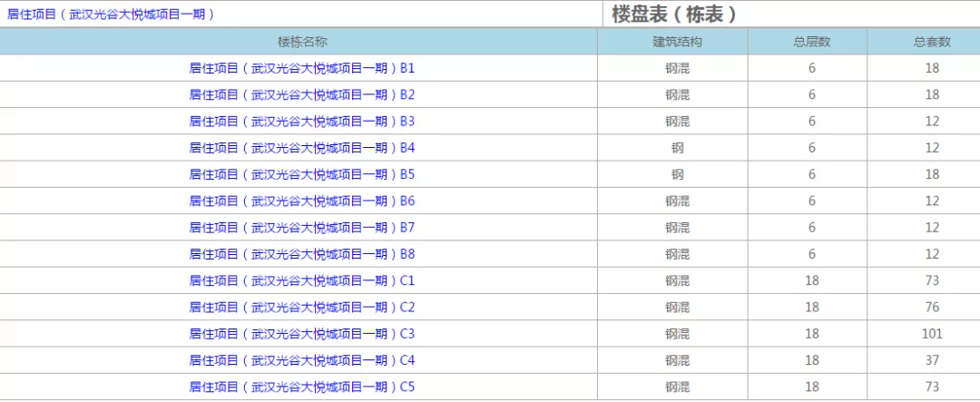The image size is (980, 402).
Task: Select total floors value 18 in row C1
Action: [x=812, y=280]
